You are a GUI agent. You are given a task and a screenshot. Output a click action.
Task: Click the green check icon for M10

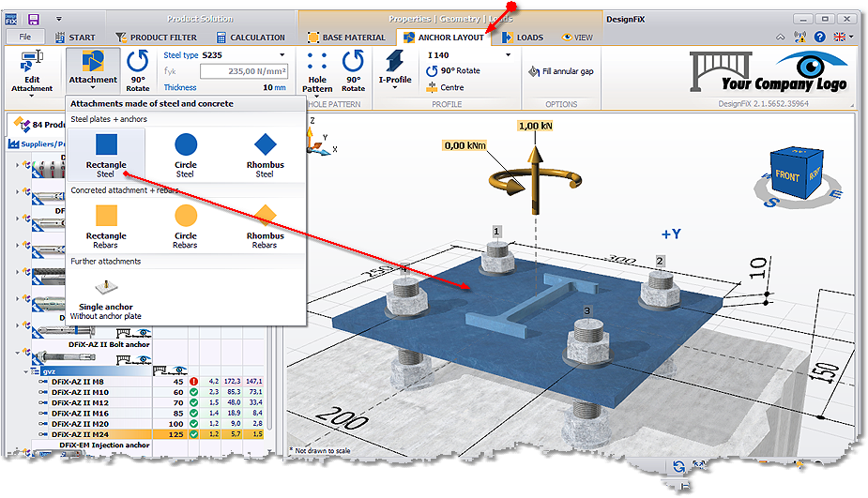(x=193, y=392)
